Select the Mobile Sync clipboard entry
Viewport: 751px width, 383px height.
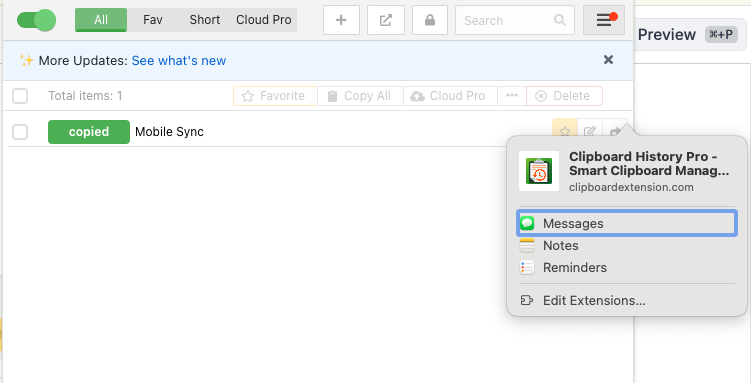[170, 132]
